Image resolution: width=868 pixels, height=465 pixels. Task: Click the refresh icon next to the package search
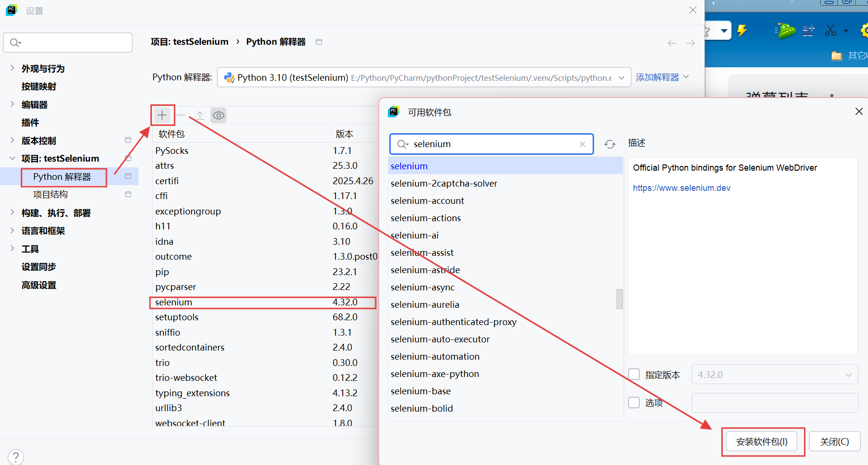[x=610, y=144]
